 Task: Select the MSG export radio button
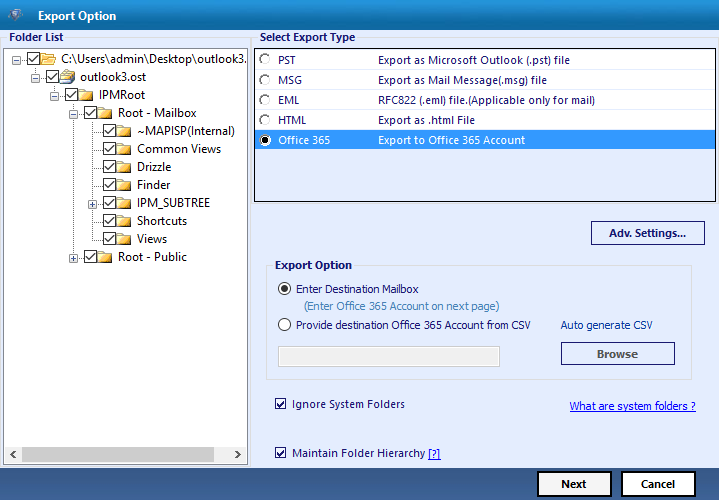pos(265,80)
